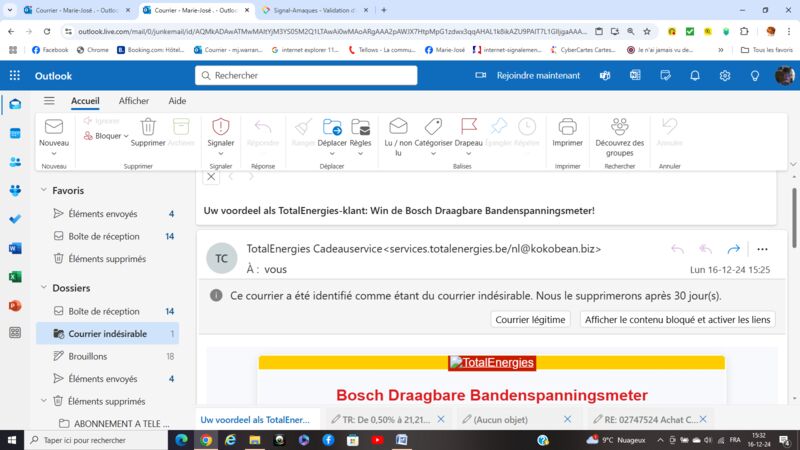The image size is (800, 450).
Task: Print the email with Imprimer
Action: point(567,133)
